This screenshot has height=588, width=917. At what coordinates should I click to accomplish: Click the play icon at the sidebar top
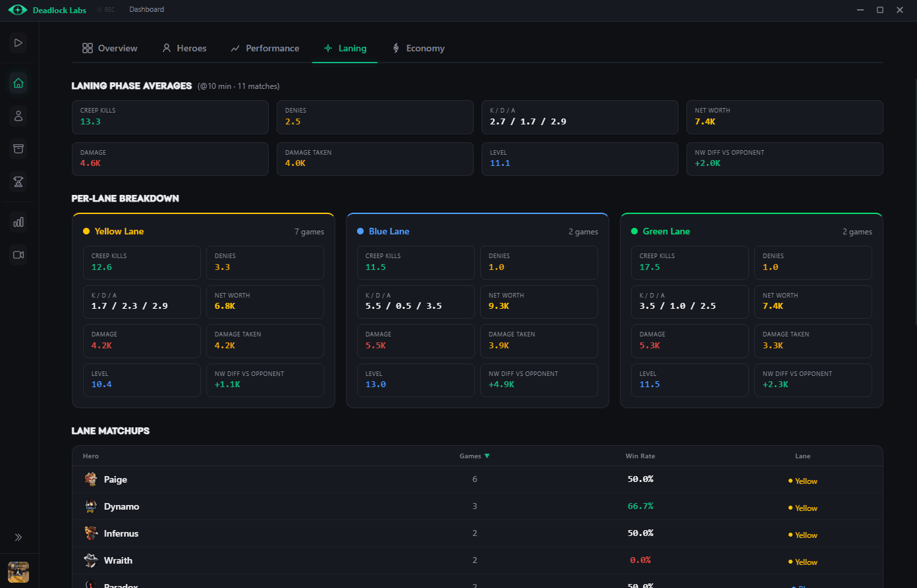point(18,42)
